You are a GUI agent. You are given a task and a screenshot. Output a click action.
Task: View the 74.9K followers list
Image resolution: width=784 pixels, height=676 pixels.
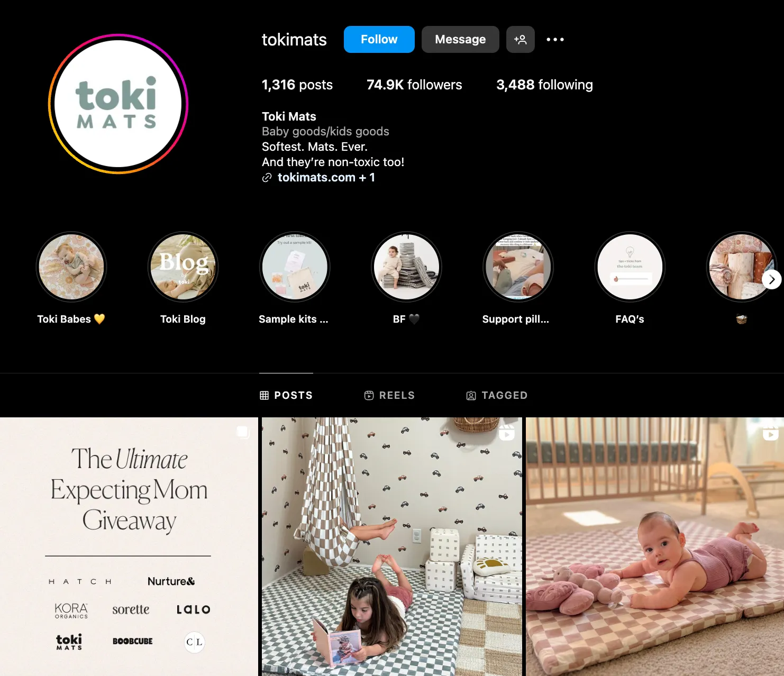click(x=414, y=85)
